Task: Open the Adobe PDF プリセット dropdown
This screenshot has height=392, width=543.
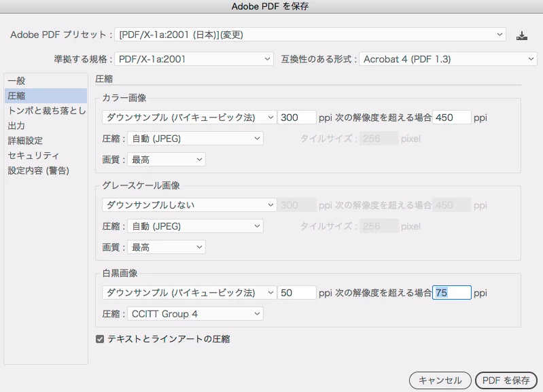Action: coord(310,35)
